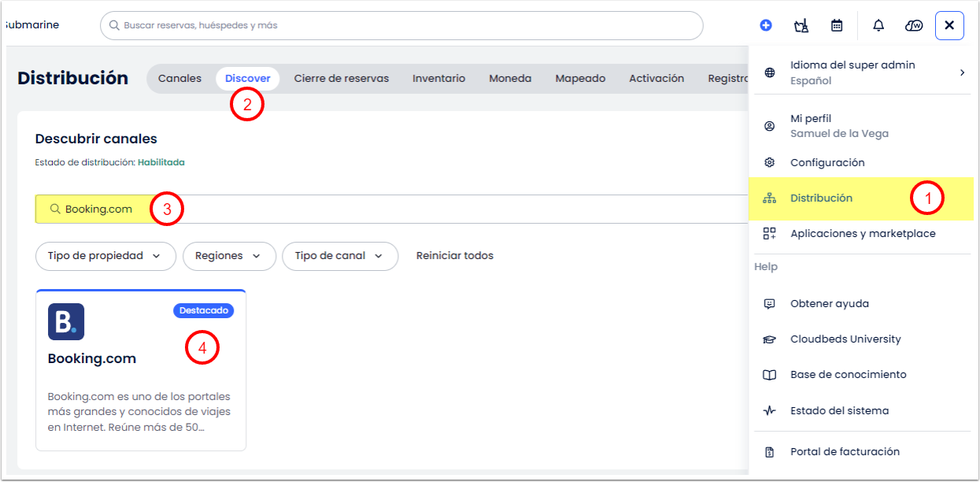Click the Obtener ayuda menu item

862,304
